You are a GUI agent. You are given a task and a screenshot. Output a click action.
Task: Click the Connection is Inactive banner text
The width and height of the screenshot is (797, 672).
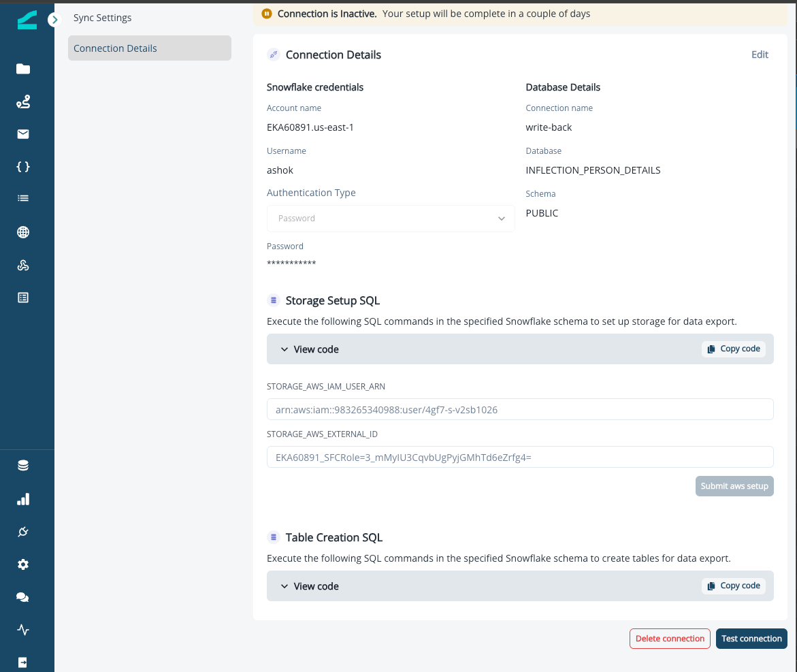tap(327, 14)
